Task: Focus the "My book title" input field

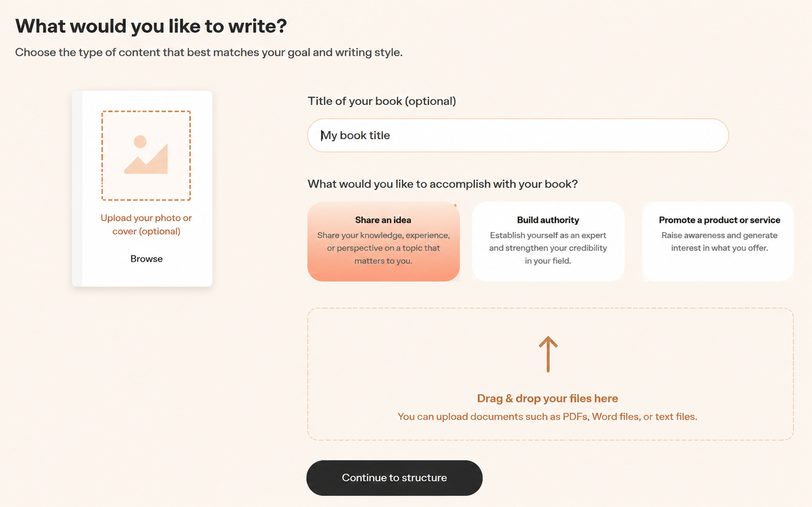Action: click(x=518, y=136)
